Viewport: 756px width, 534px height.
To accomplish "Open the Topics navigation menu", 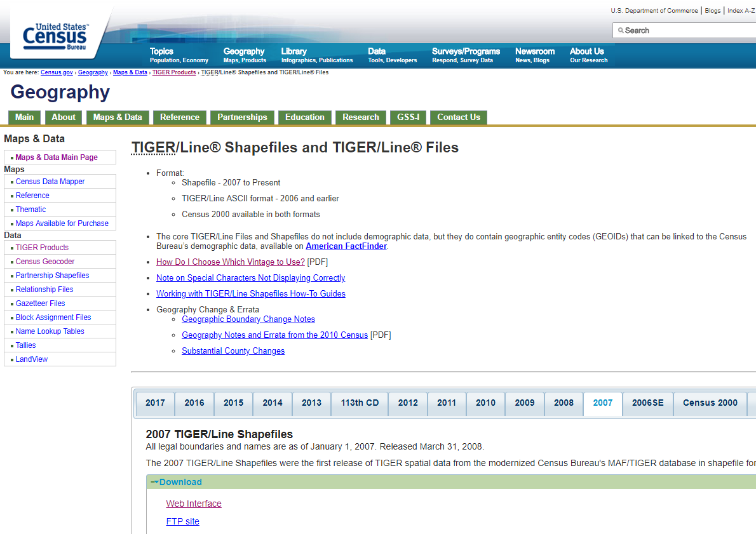I will pos(179,55).
